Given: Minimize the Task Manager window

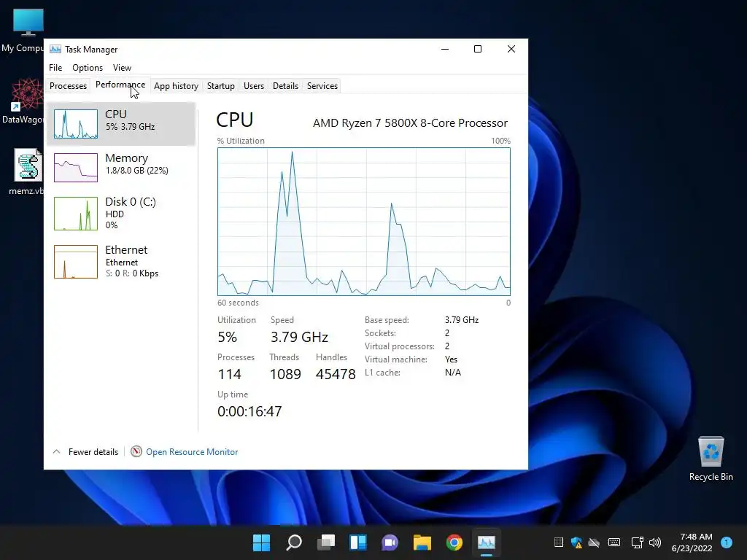Looking at the screenshot, I should point(445,49).
